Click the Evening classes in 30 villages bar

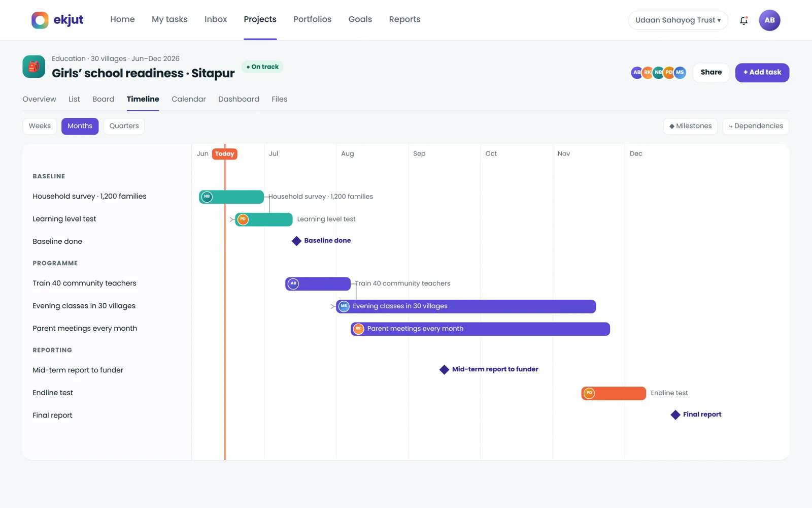[466, 306]
